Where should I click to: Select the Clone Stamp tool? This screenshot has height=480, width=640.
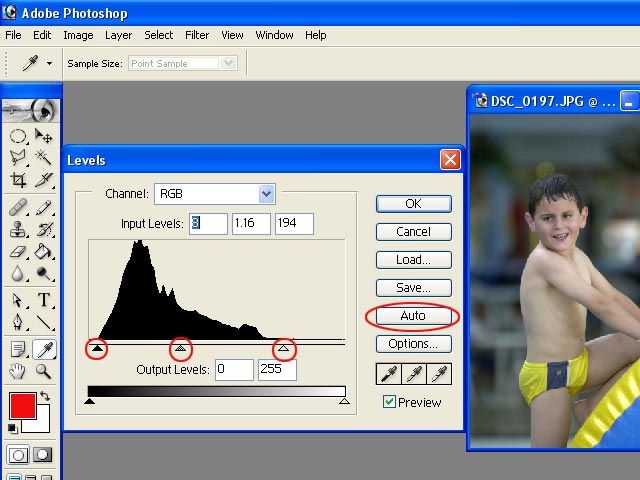pyautogui.click(x=18, y=229)
